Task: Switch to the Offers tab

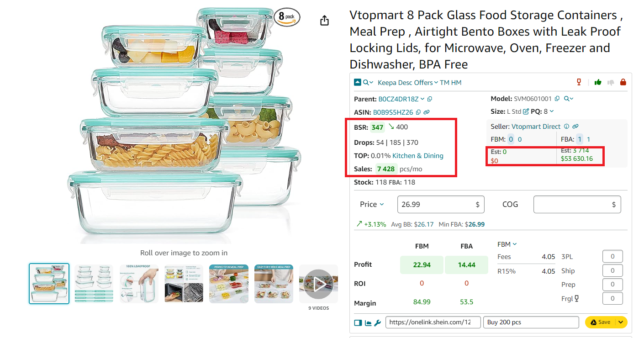Action: (423, 82)
